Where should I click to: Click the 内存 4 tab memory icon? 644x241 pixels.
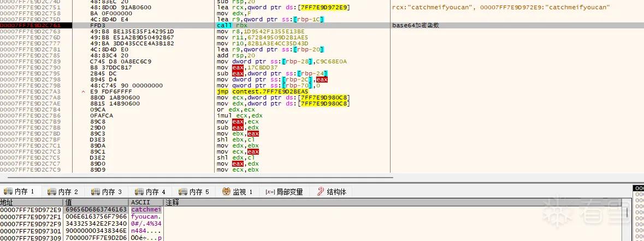pos(139,192)
